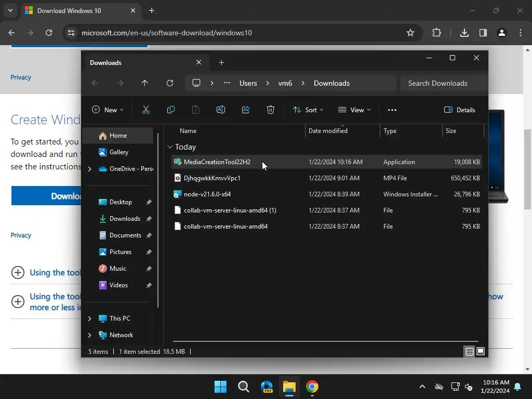Expand This PC tree node
The height and width of the screenshot is (399, 532).
89,318
